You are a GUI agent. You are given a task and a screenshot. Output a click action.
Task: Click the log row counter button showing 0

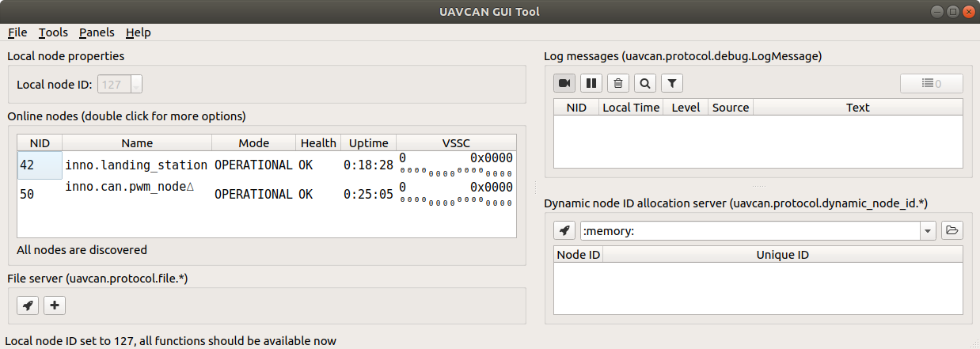coord(932,83)
